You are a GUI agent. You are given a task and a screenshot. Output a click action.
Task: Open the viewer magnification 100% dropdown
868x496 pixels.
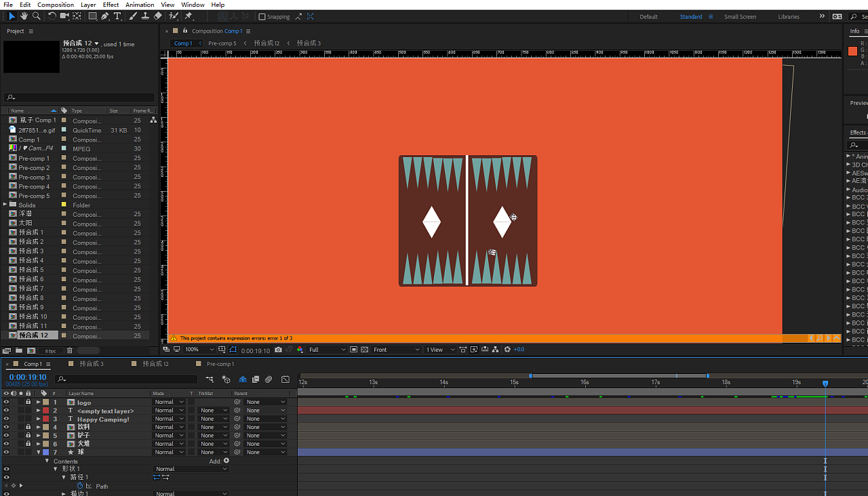tap(200, 350)
